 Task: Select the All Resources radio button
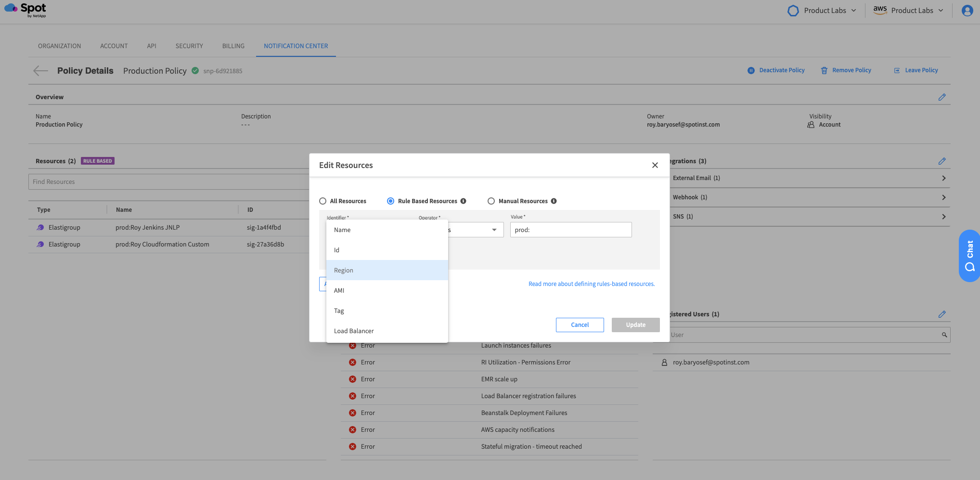322,201
